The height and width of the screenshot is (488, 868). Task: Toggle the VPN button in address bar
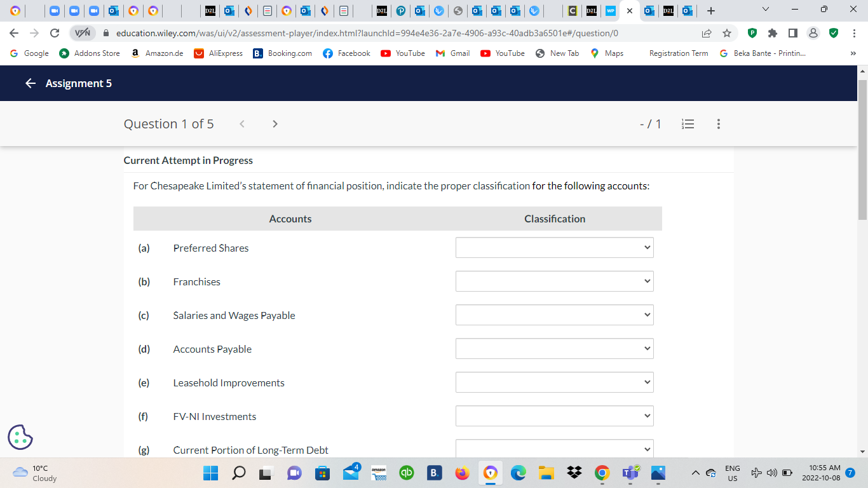[82, 33]
